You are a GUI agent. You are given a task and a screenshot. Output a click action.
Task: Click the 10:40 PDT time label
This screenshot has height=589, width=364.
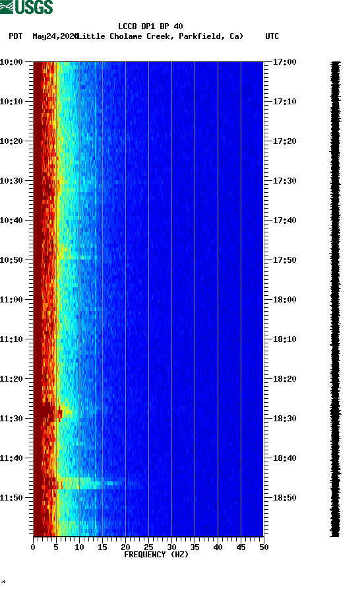(11, 221)
